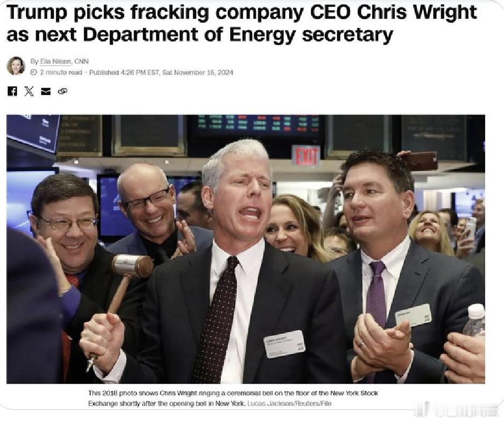Open Ella Nilsen's author page
The image size is (504, 422).
(55, 61)
